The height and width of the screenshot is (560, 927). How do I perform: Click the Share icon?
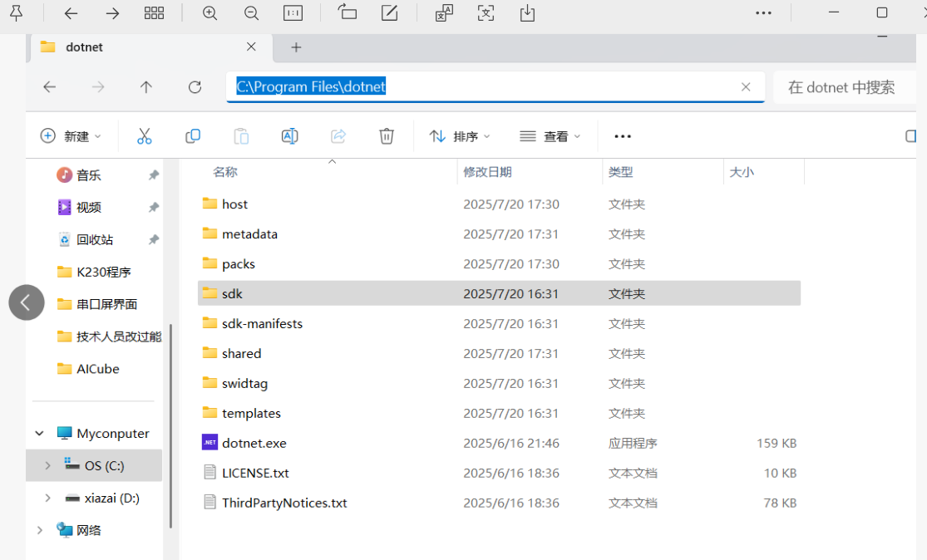pyautogui.click(x=338, y=136)
